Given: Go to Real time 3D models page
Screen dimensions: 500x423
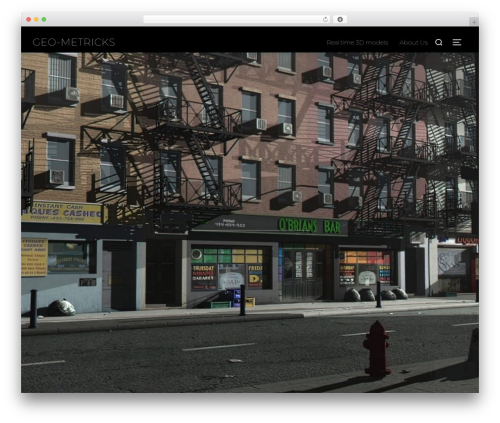Looking at the screenshot, I should pyautogui.click(x=357, y=43).
